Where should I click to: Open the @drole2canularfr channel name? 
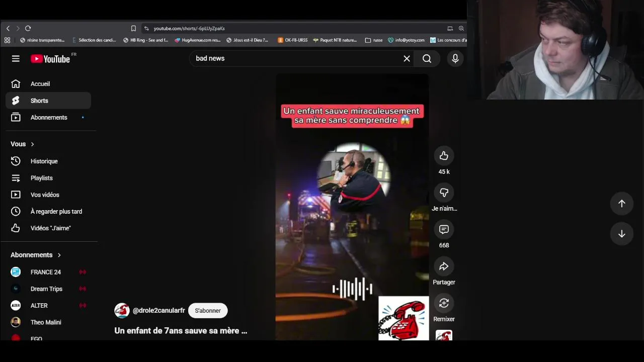159,311
